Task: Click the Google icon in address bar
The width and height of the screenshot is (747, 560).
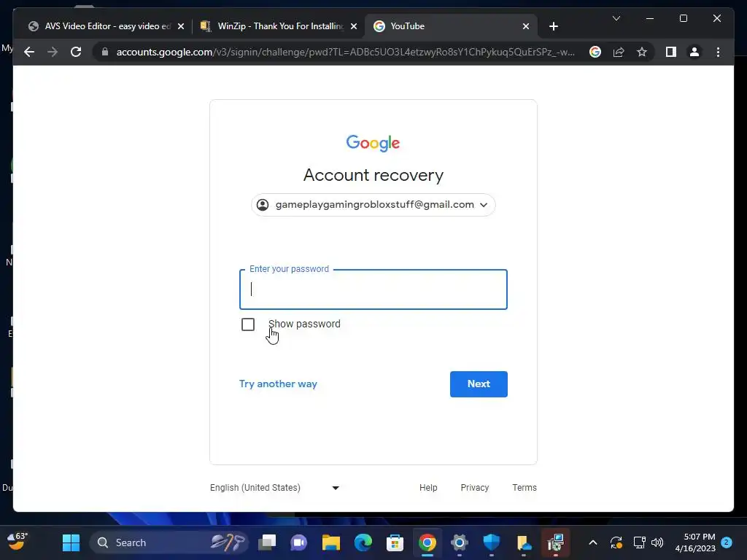Action: pyautogui.click(x=595, y=52)
